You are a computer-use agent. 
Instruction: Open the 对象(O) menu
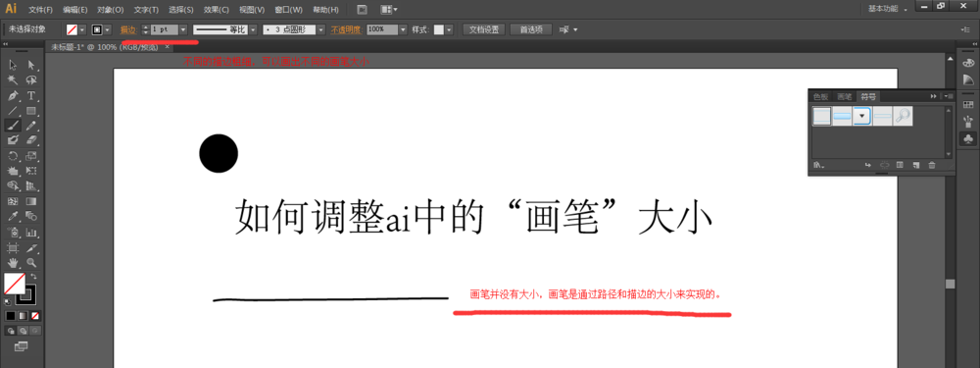pyautogui.click(x=111, y=10)
